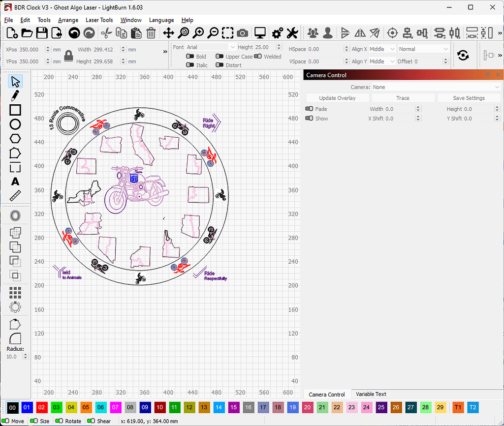Open the Grid Array tool
Image resolution: width=504 pixels, height=426 pixels.
coord(15,292)
